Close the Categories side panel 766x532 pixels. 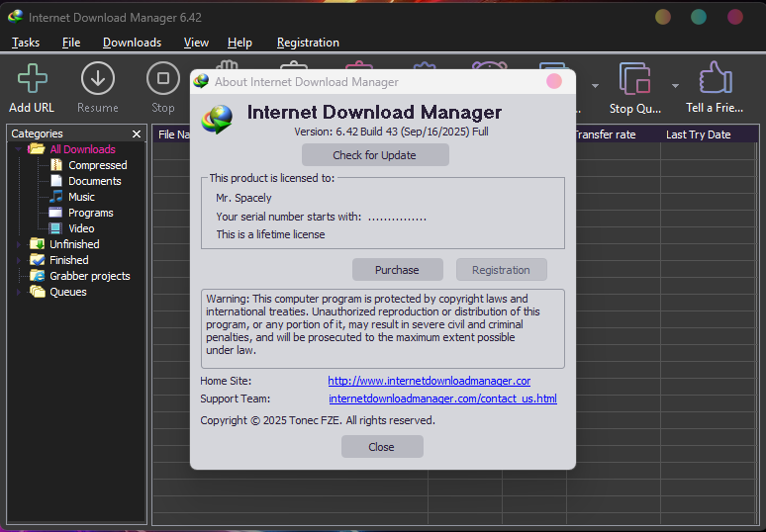pyautogui.click(x=137, y=133)
